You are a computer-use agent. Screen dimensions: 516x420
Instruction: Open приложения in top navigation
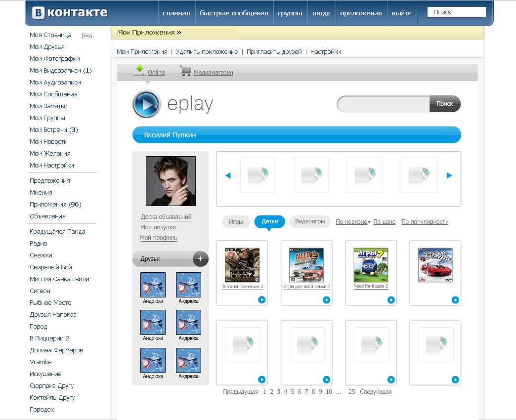click(x=361, y=13)
